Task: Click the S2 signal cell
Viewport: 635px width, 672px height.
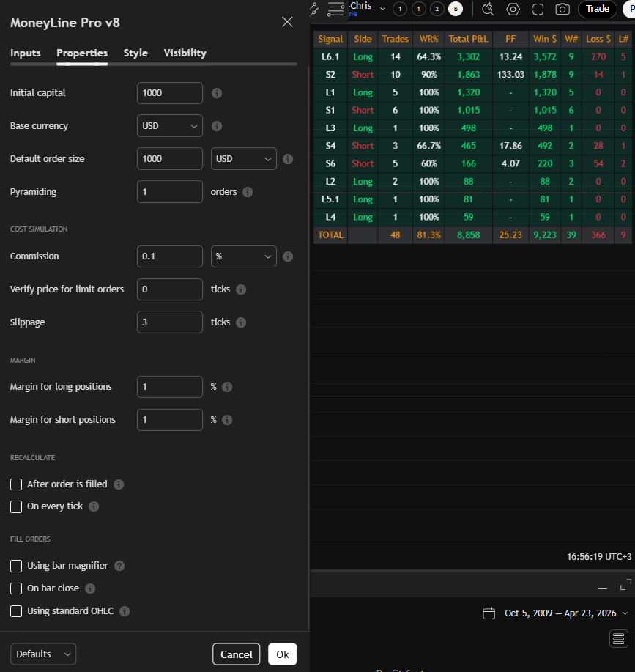Action: tap(330, 75)
